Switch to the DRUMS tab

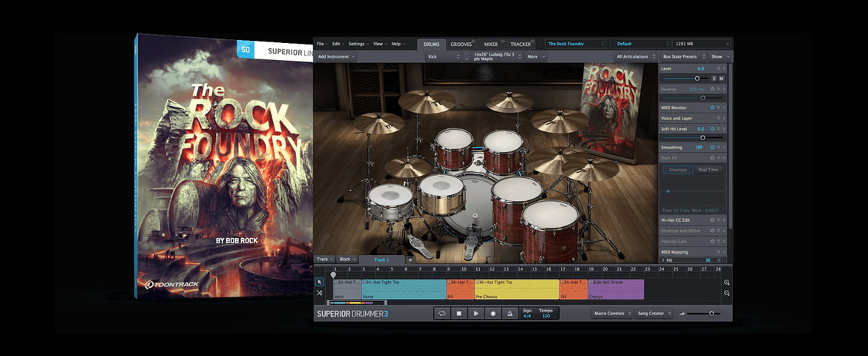coord(431,44)
